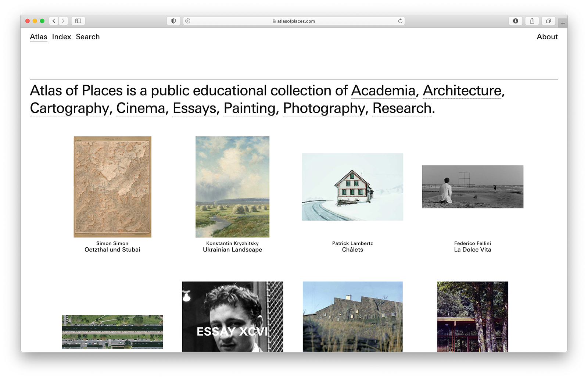Minimize the Safari window
This screenshot has height=379, width=588.
click(35, 21)
